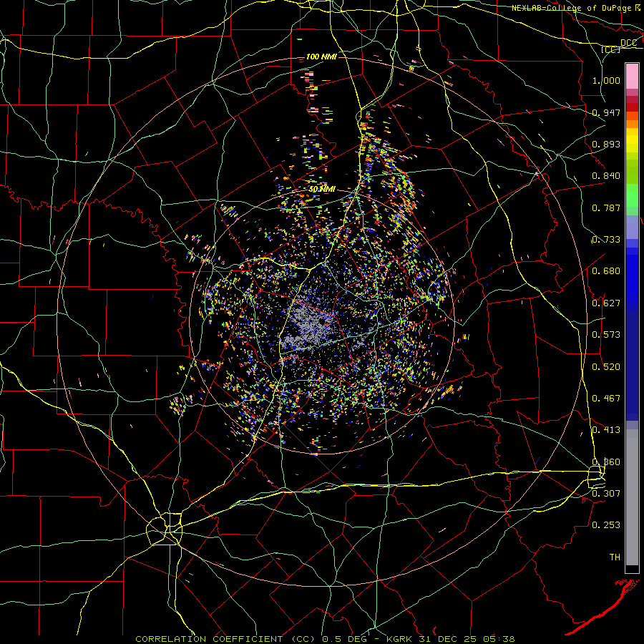Screen dimensions: 644x644
Task: Click the Correlation Coefficient KGRK caption
Action: tap(325, 639)
